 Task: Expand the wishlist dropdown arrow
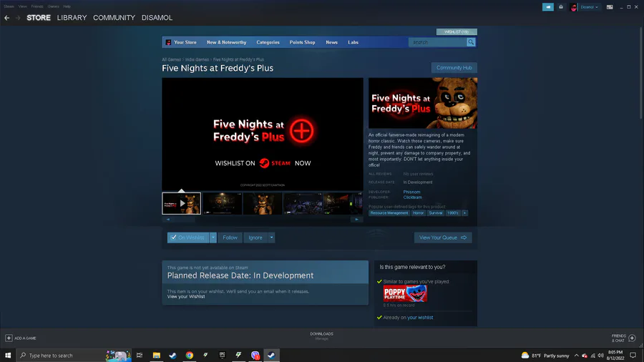click(213, 238)
